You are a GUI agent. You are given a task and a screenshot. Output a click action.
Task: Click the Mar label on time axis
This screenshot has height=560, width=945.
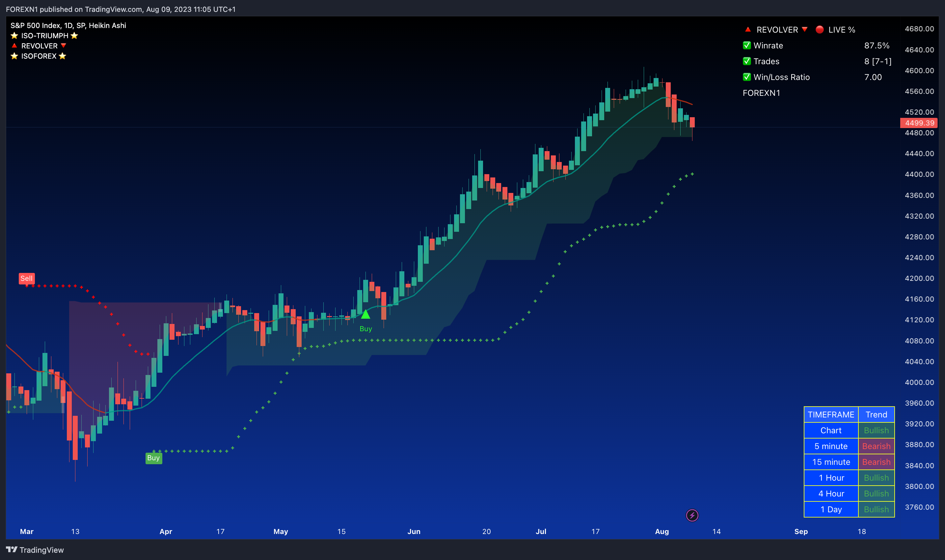27,531
